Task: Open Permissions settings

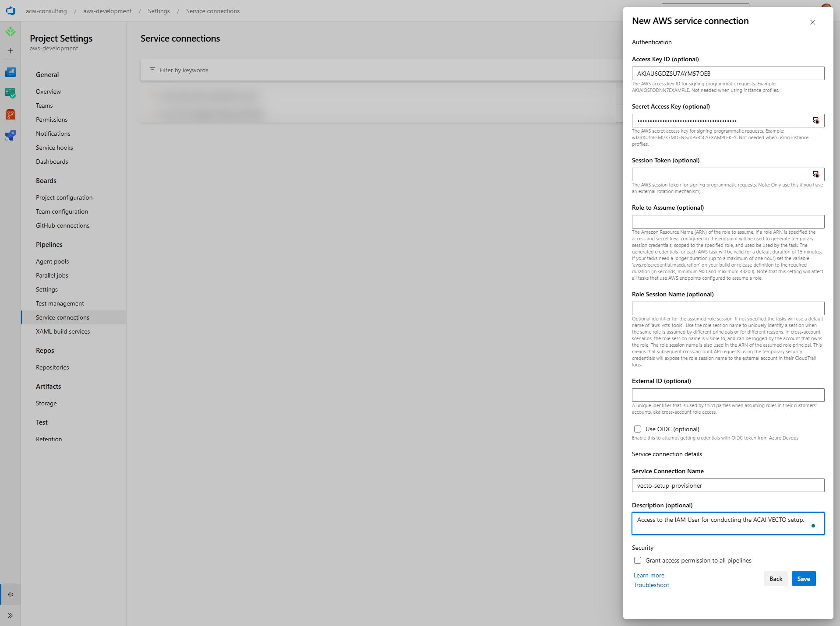Action: click(52, 120)
